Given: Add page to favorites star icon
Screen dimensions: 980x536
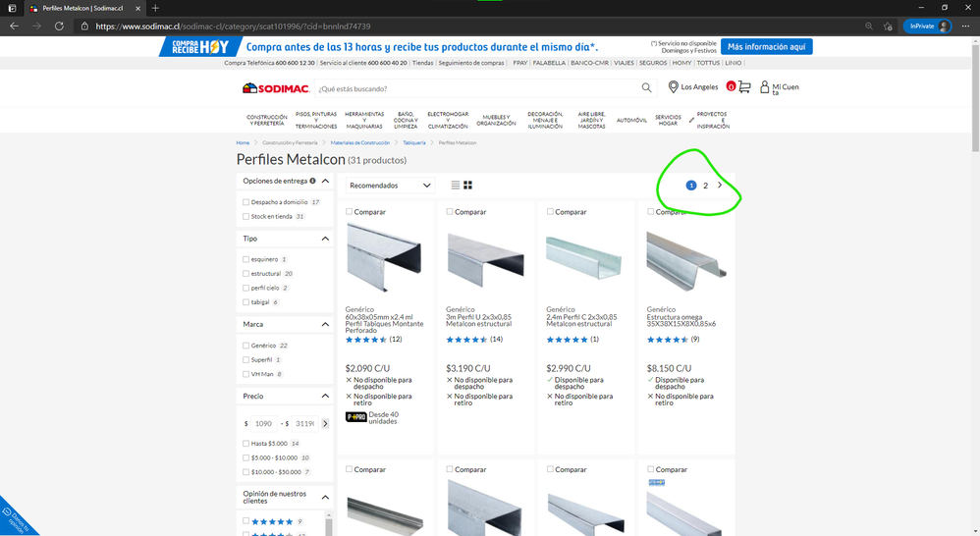Looking at the screenshot, I should pos(888,27).
